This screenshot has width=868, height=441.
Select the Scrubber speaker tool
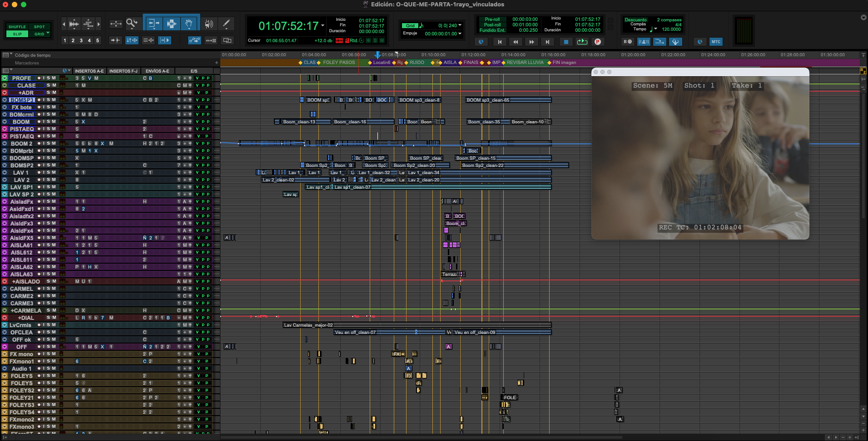[x=208, y=24]
